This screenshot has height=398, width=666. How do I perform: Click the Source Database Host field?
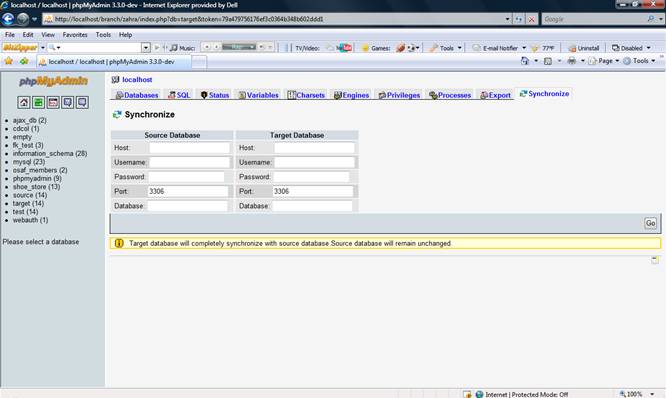pyautogui.click(x=189, y=148)
